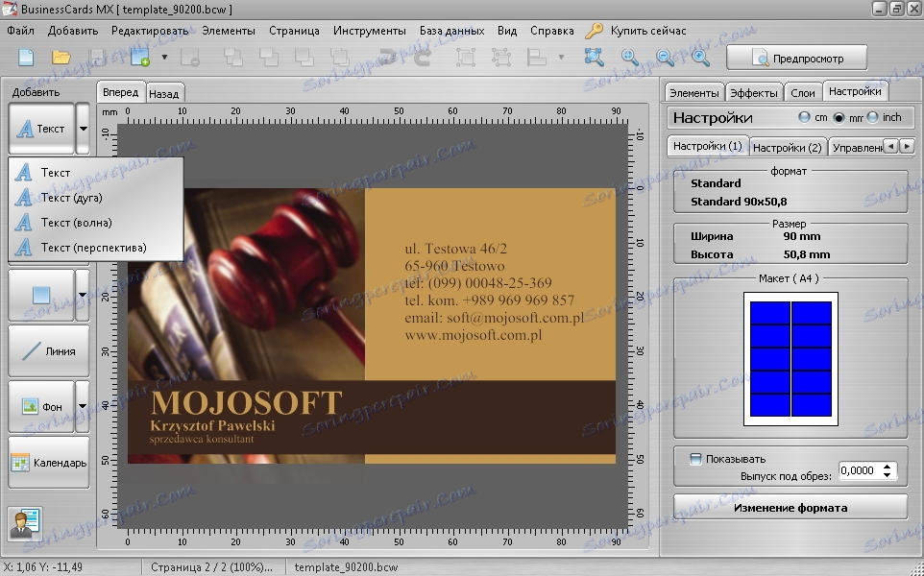The height and width of the screenshot is (576, 924).
Task: Choose Текст (волна) from the list
Action: click(76, 223)
